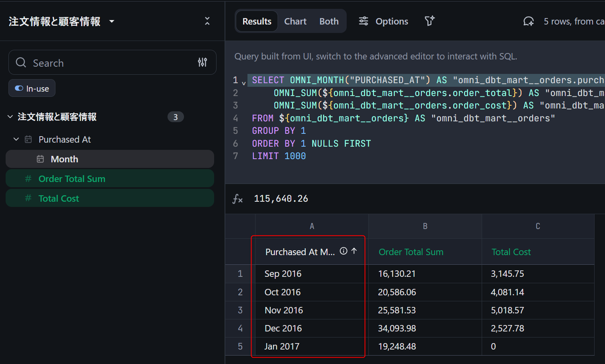Toggle the In-use filter switch

click(19, 88)
